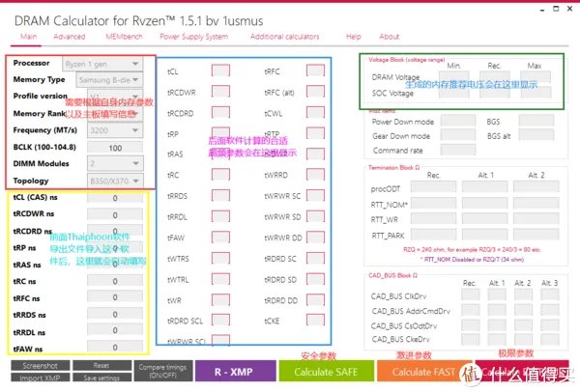The height and width of the screenshot is (392, 580).
Task: Toggle Compare timings (ON/OFF)
Action: coord(163,372)
